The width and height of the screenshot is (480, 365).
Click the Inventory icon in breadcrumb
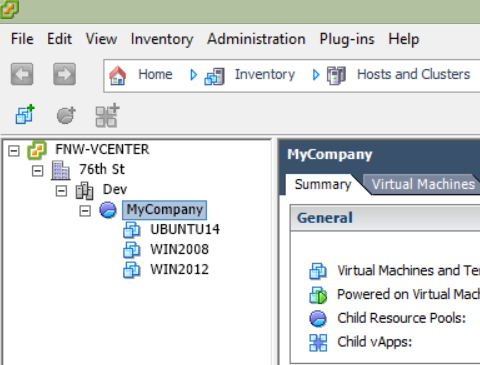[x=215, y=76]
